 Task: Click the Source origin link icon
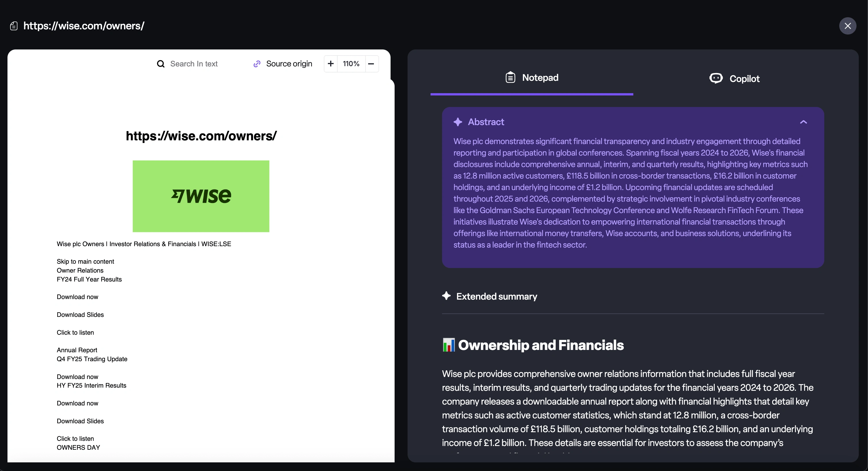(x=257, y=64)
